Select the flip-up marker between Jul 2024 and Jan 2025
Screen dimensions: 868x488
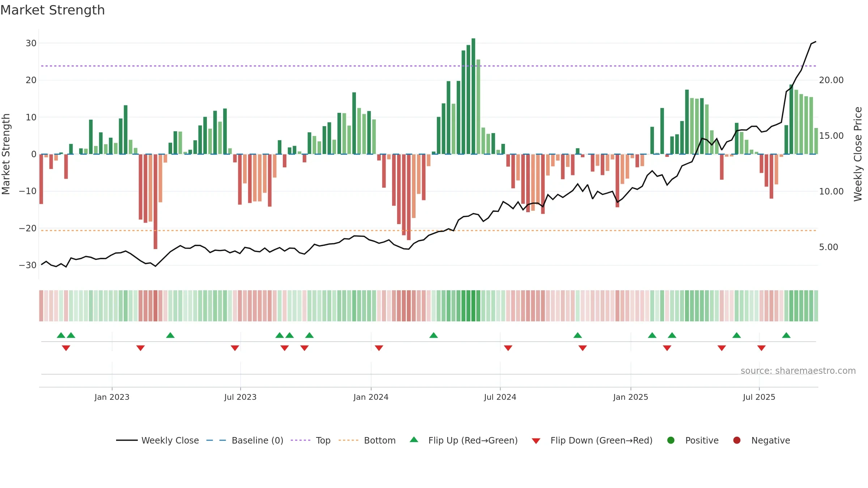[x=578, y=335]
